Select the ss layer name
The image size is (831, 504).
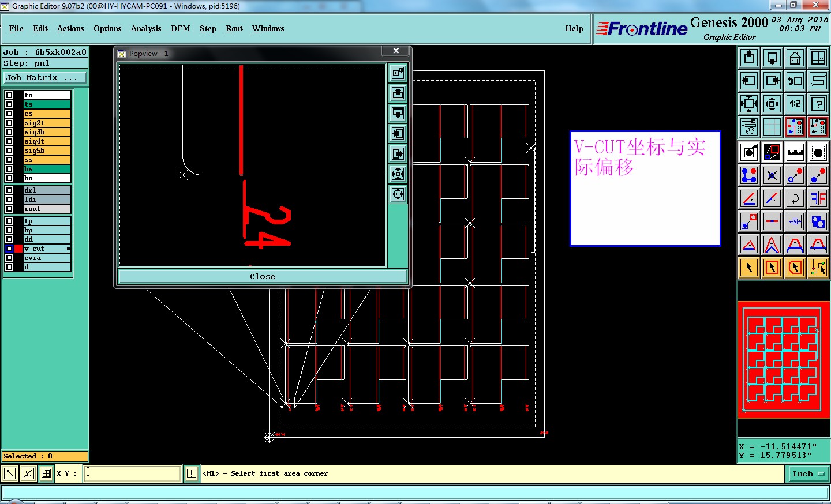tap(47, 160)
